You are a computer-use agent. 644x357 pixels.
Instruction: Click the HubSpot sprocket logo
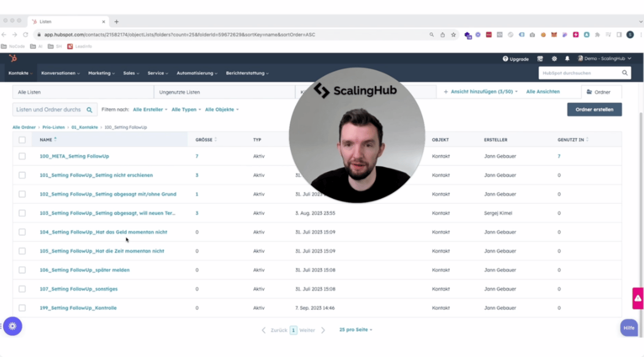pos(13,59)
